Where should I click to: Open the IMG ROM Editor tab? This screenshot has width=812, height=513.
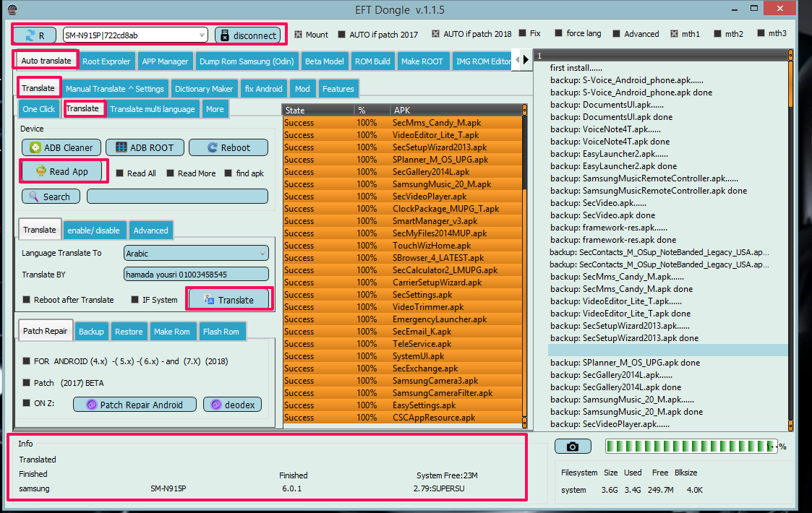pos(483,61)
